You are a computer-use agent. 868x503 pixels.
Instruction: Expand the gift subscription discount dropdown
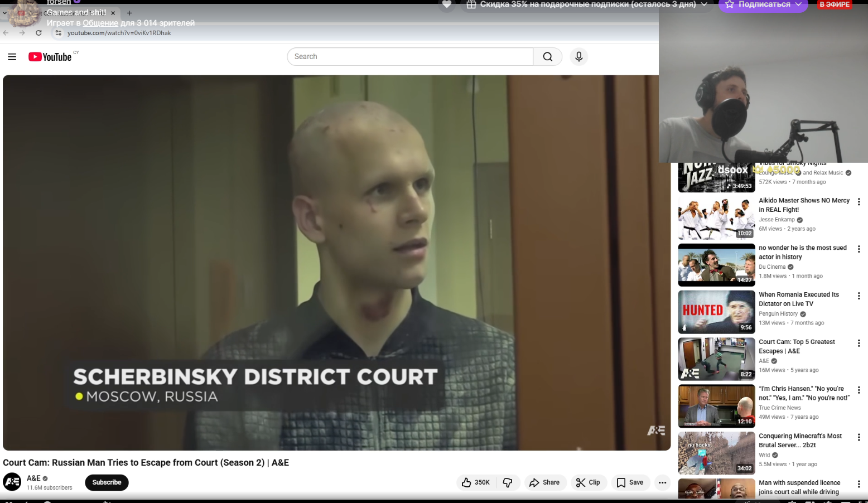point(704,4)
